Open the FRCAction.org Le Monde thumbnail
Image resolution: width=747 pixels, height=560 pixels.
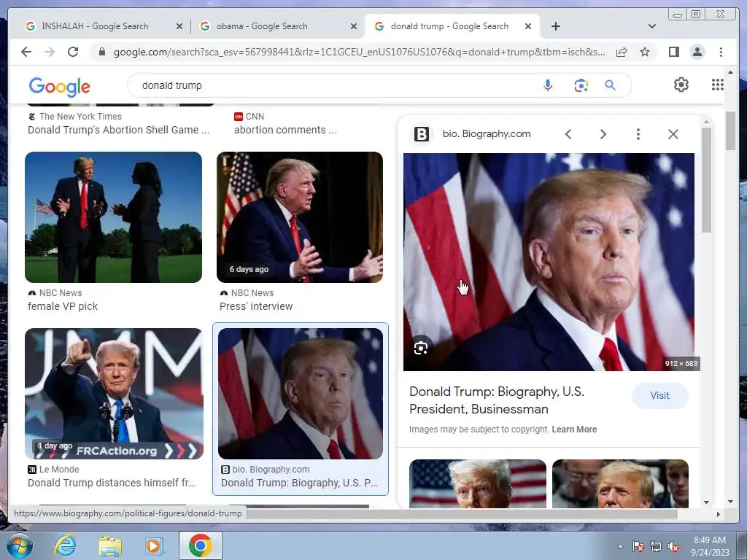pos(114,393)
